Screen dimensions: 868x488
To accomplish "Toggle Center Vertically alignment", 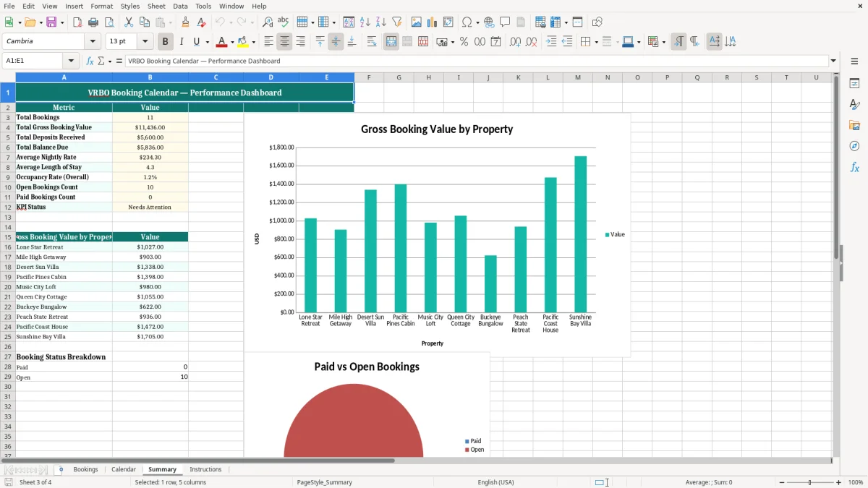I will [336, 42].
